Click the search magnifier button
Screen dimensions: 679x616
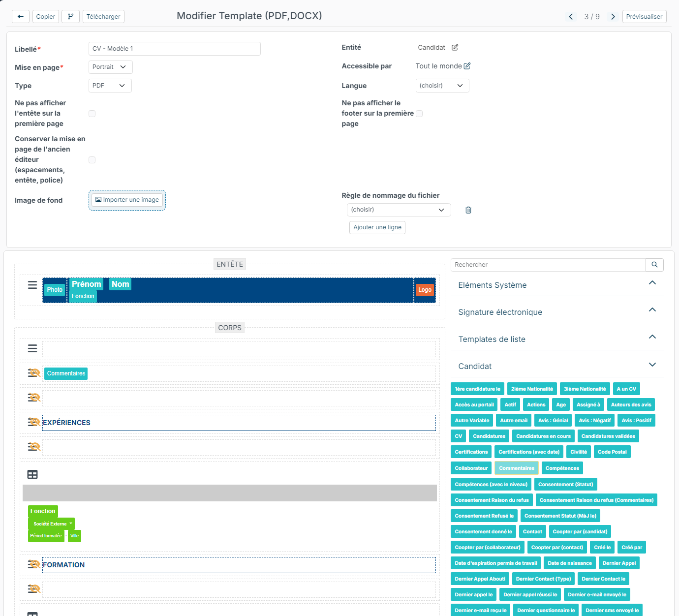click(654, 265)
